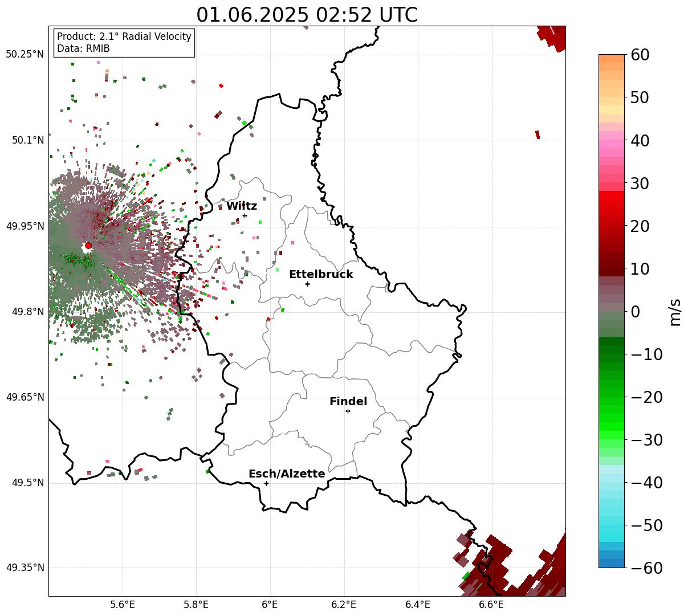The width and height of the screenshot is (688, 616).
Task: Click the −40 colorbar tick label
Action: click(646, 483)
